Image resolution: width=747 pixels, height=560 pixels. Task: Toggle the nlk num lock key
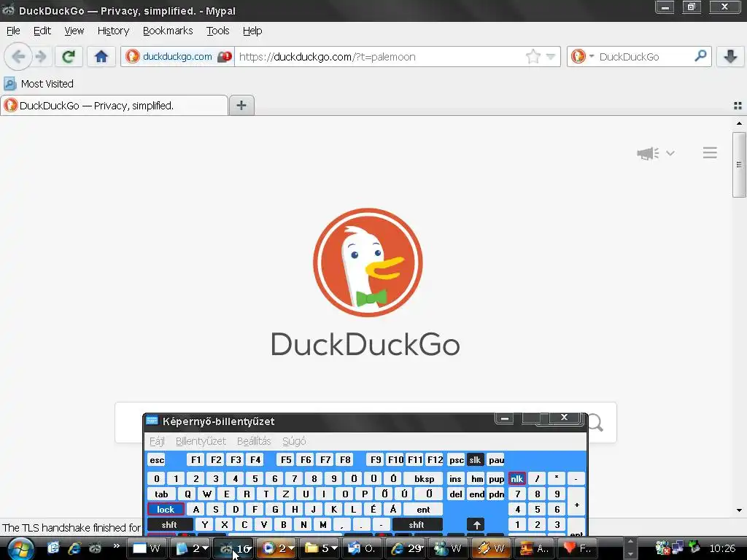(x=517, y=479)
